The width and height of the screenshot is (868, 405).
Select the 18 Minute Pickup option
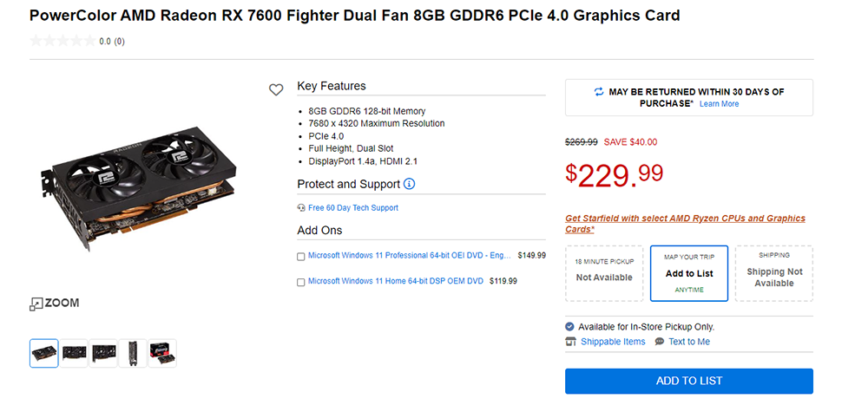tap(604, 273)
